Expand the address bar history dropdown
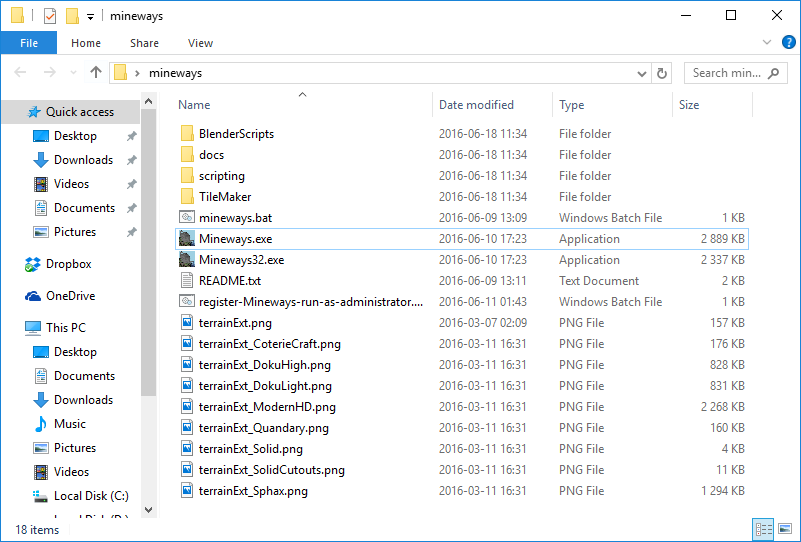The image size is (801, 542). pyautogui.click(x=642, y=74)
